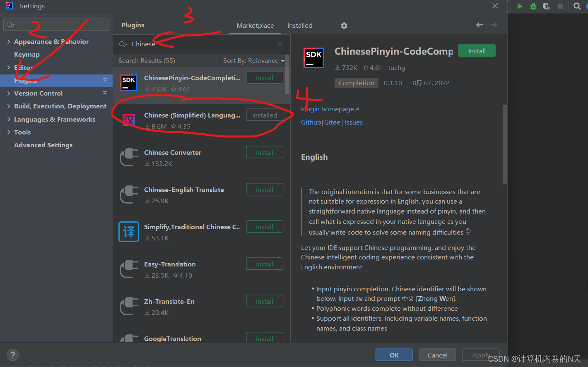The width and height of the screenshot is (588, 367).
Task: Click the ChinesePinyin-CodeCompletion SDK icon in list
Action: (x=128, y=83)
